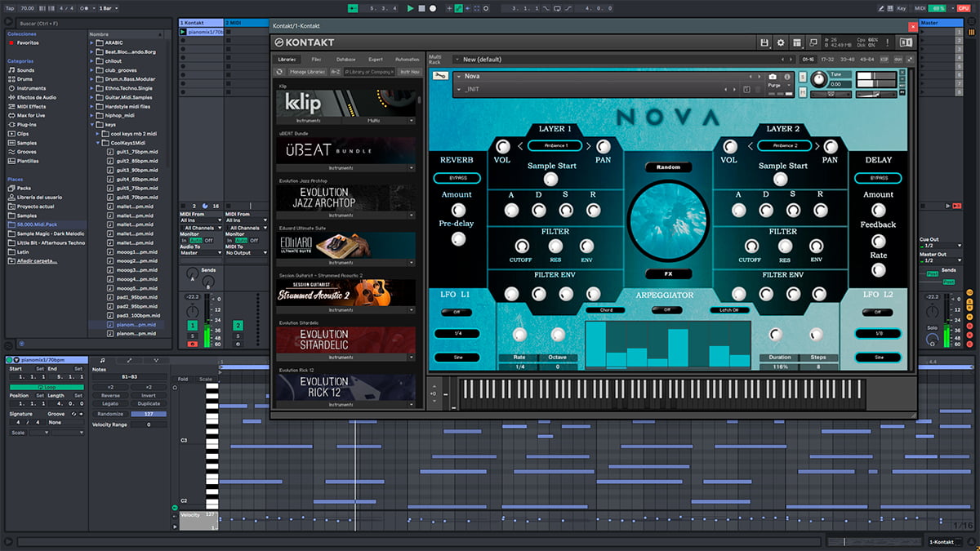
Task: Refresh Kontakt libraries with refresh icon
Action: [279, 72]
